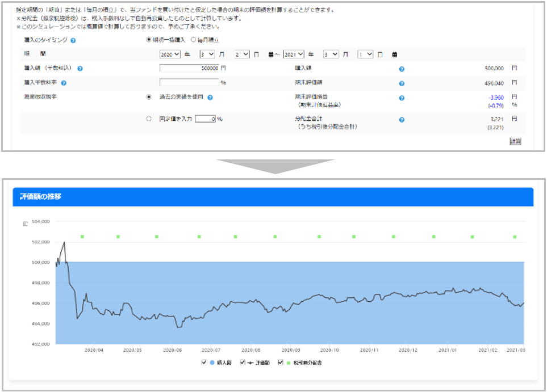Choose the 過去の実績を使用 tax rate option
Screen dimensions: 547x392
[x=149, y=97]
